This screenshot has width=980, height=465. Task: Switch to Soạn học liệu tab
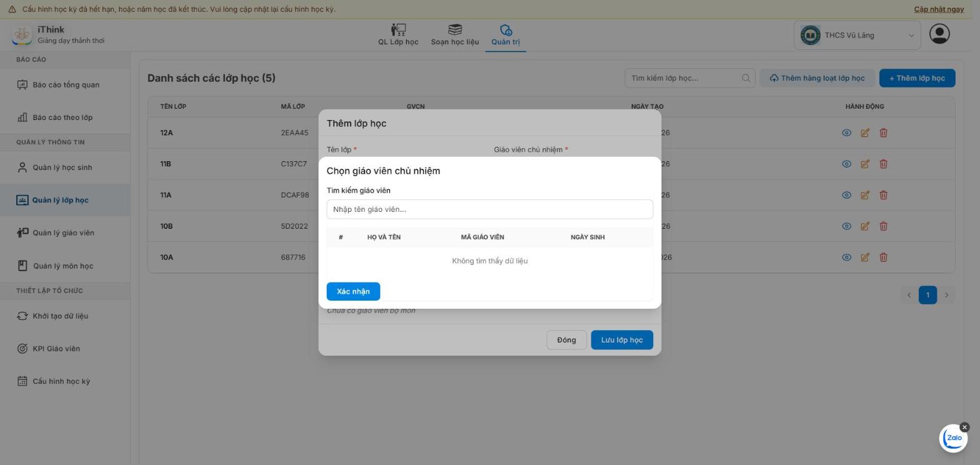(455, 35)
